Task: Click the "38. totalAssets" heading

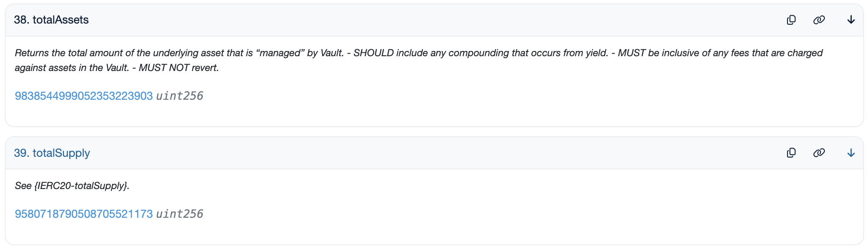Action: [x=51, y=20]
